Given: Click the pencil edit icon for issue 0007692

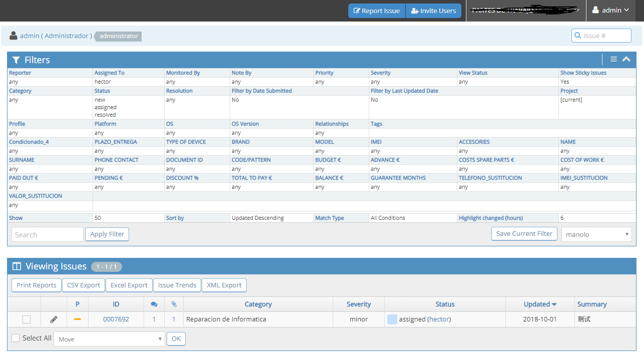Looking at the screenshot, I should [x=54, y=319].
